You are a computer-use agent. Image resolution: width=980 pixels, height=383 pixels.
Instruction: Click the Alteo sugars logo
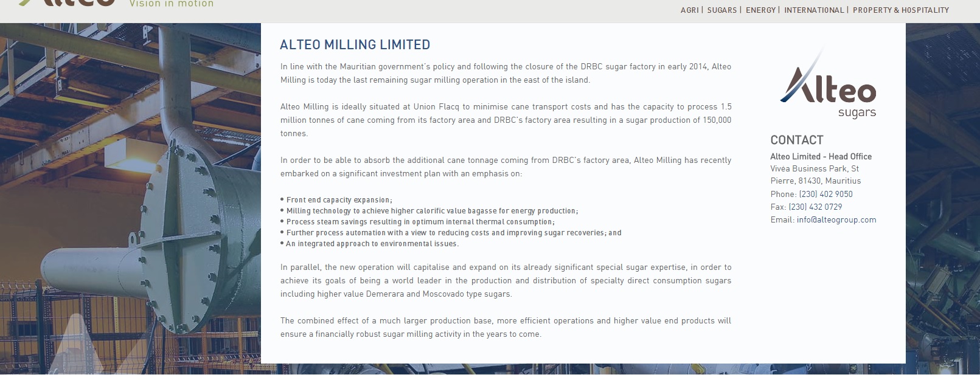coord(828,85)
